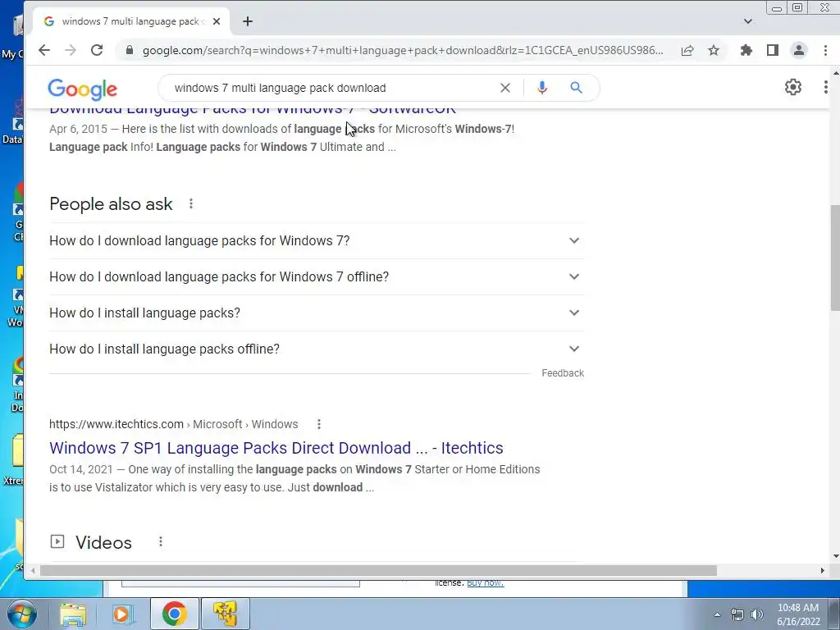Open the Chrome profile avatar
This screenshot has width=840, height=630.
pyautogui.click(x=799, y=50)
